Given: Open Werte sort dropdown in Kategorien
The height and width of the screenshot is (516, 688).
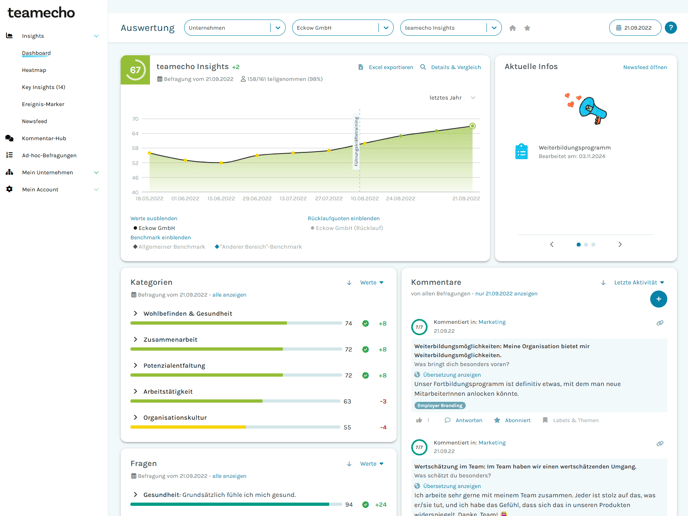Looking at the screenshot, I should [x=372, y=283].
